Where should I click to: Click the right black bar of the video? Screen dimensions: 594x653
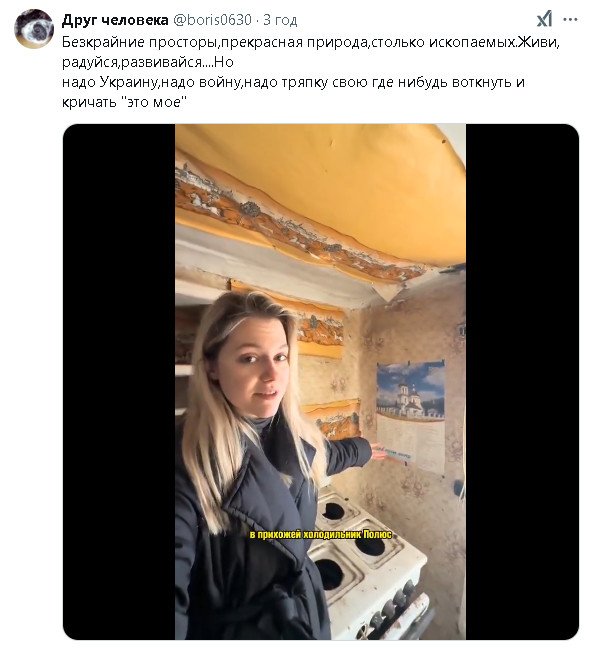(x=522, y=381)
